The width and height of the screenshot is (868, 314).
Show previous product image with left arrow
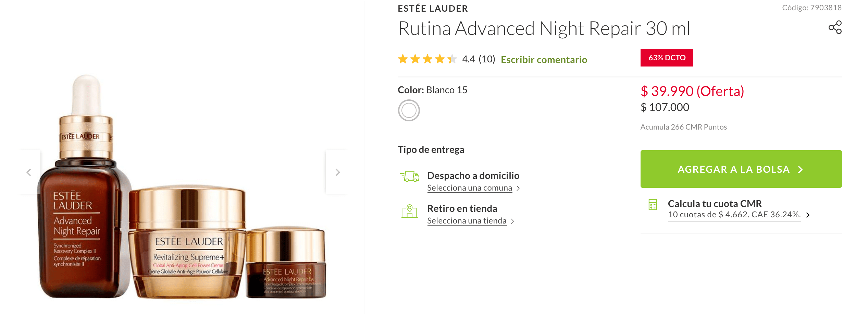29,172
